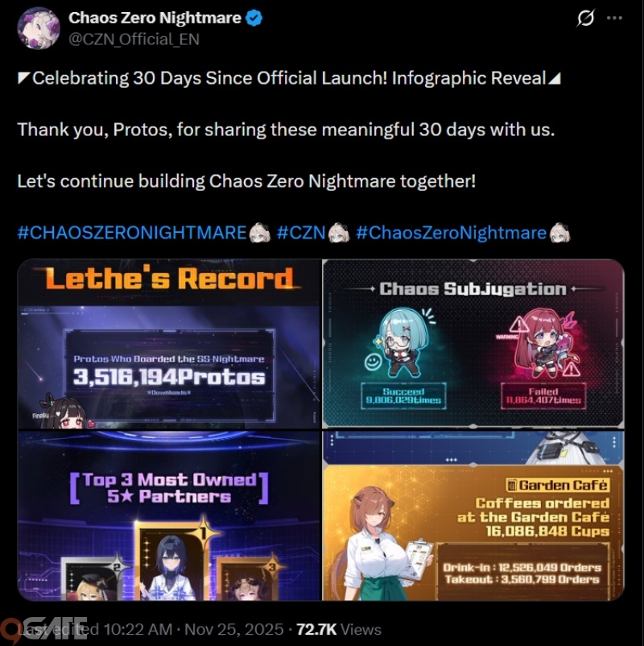Click the emoji icon after #CHAOSZERONIGHTMARE
The image size is (644, 646).
(260, 233)
